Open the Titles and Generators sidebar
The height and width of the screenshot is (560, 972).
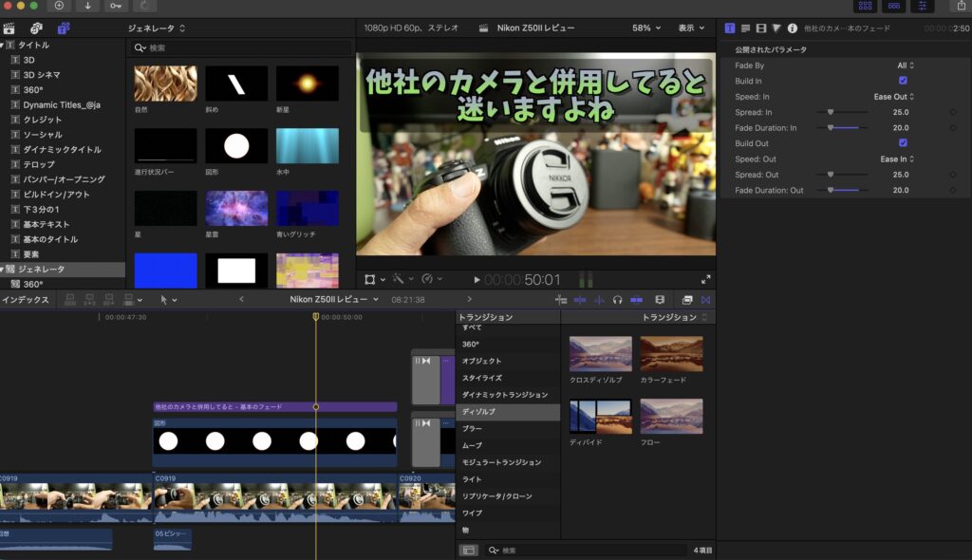[x=63, y=28]
